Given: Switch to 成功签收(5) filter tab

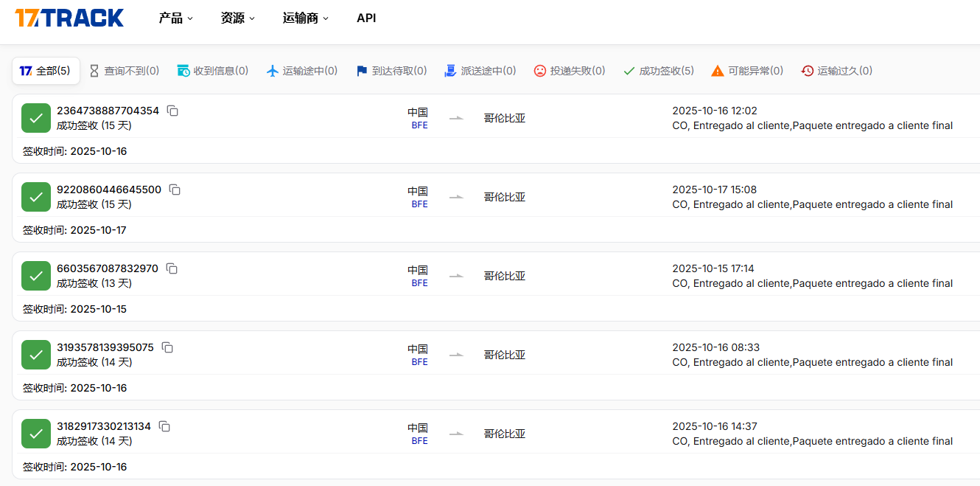Looking at the screenshot, I should pyautogui.click(x=659, y=71).
